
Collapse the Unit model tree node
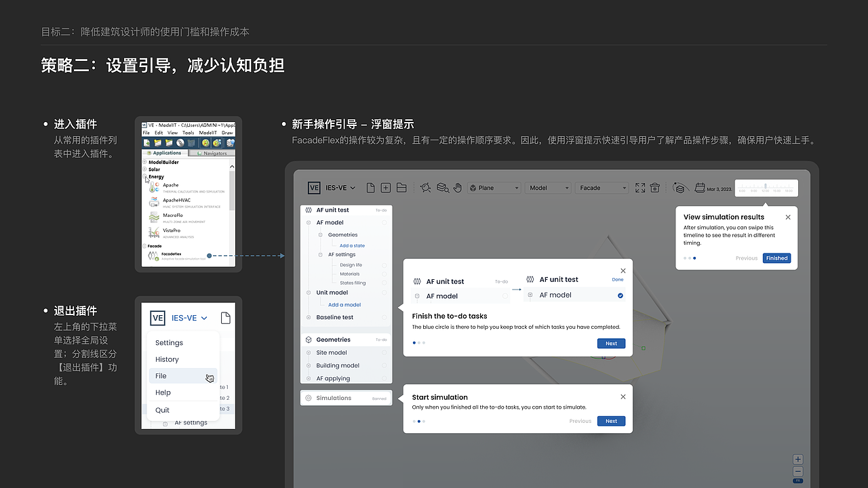[309, 293]
